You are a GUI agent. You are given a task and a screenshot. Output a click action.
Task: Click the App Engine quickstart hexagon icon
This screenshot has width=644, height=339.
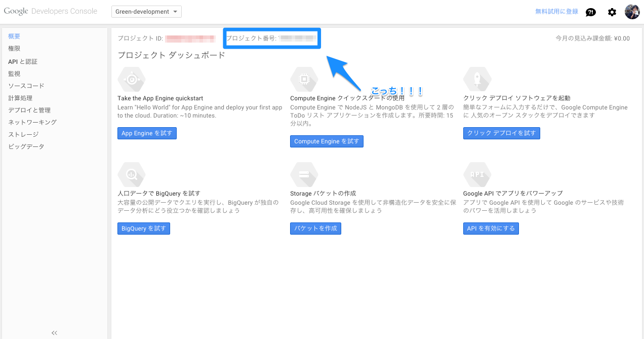[131, 79]
